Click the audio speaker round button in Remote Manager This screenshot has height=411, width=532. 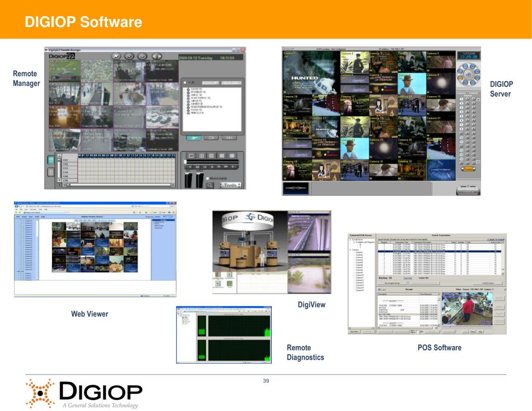(x=156, y=56)
